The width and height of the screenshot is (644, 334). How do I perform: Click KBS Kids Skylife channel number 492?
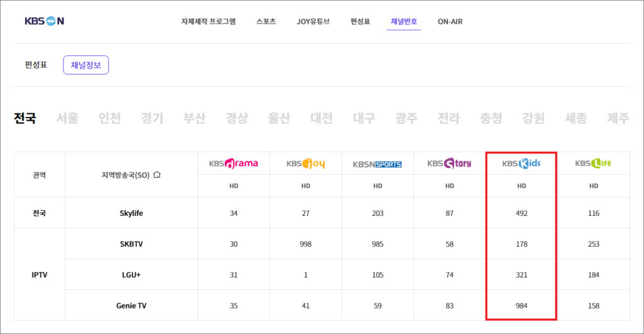[x=521, y=213]
